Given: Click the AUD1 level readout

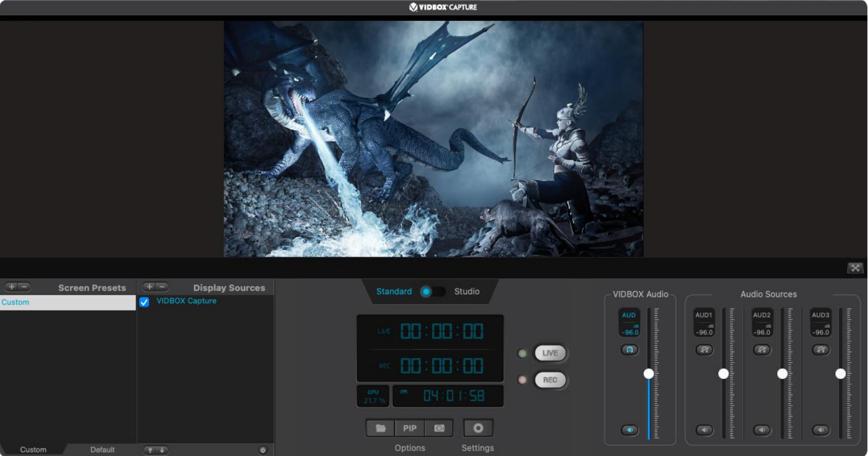Looking at the screenshot, I should (x=704, y=323).
